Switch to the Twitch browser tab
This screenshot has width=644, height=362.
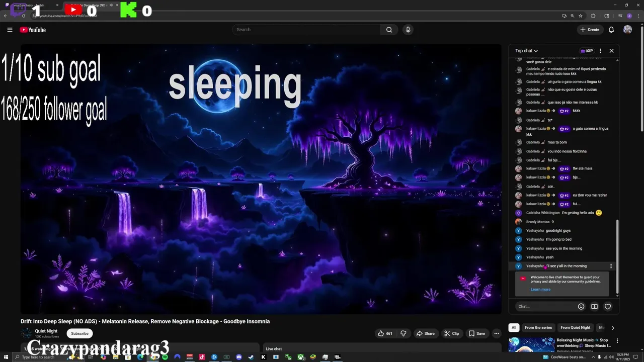[31, 6]
